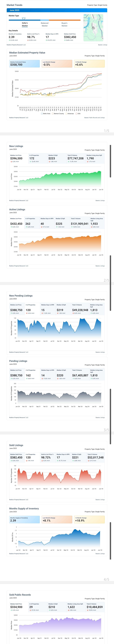Click the 1/5 page indicator
This screenshot has width=114, height=644.
(x=107, y=131)
